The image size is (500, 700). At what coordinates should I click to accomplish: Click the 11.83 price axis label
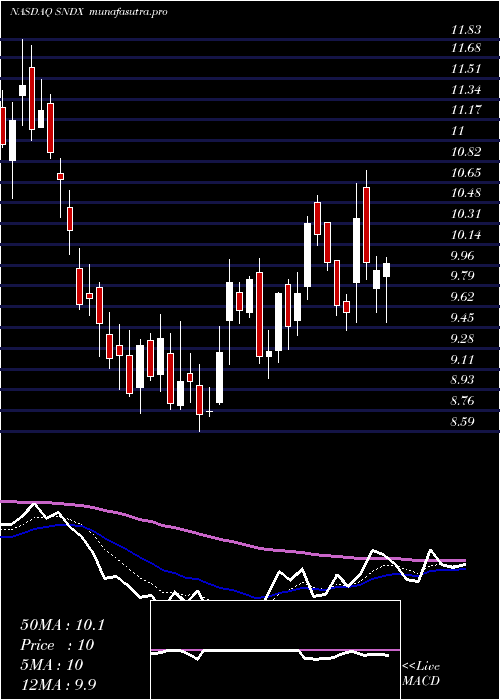(x=466, y=30)
